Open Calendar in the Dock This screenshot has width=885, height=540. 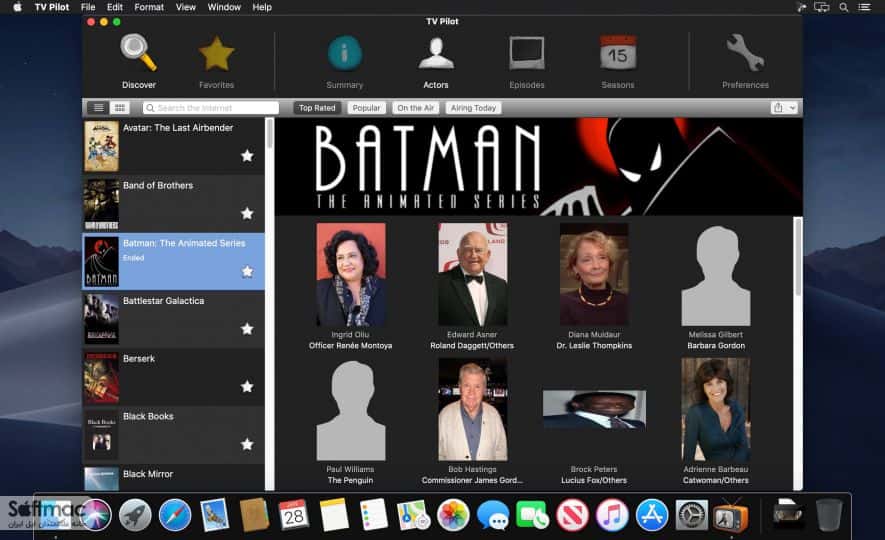(x=293, y=515)
